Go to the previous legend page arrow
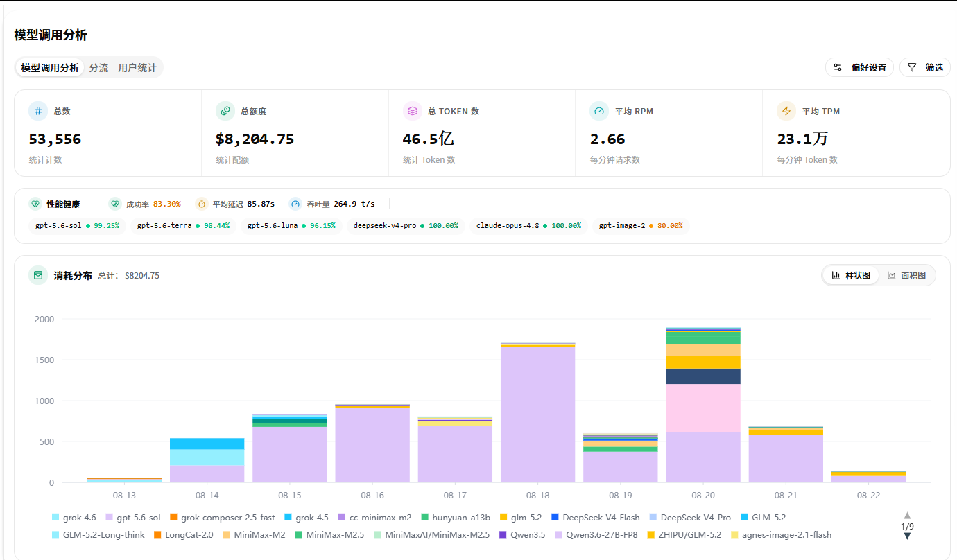957x560 pixels. [x=907, y=516]
